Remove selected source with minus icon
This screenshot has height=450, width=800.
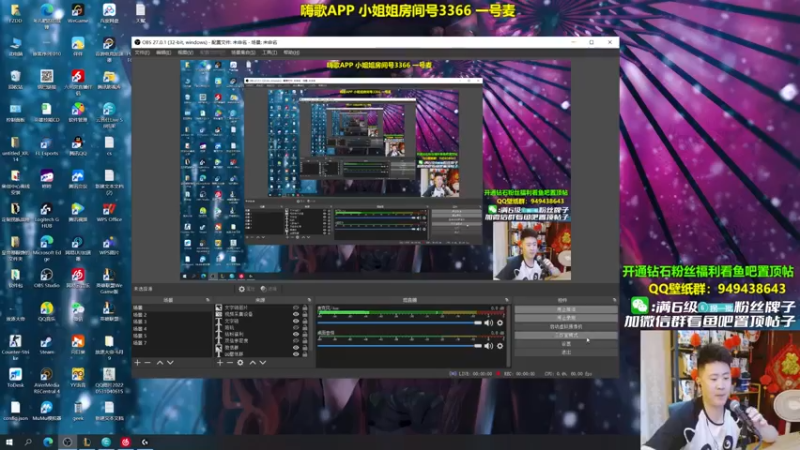230,363
